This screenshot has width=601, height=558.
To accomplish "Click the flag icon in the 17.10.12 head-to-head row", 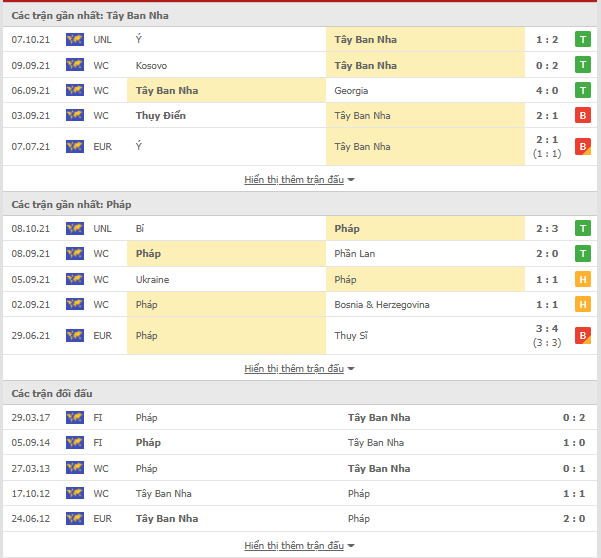I will [x=75, y=493].
